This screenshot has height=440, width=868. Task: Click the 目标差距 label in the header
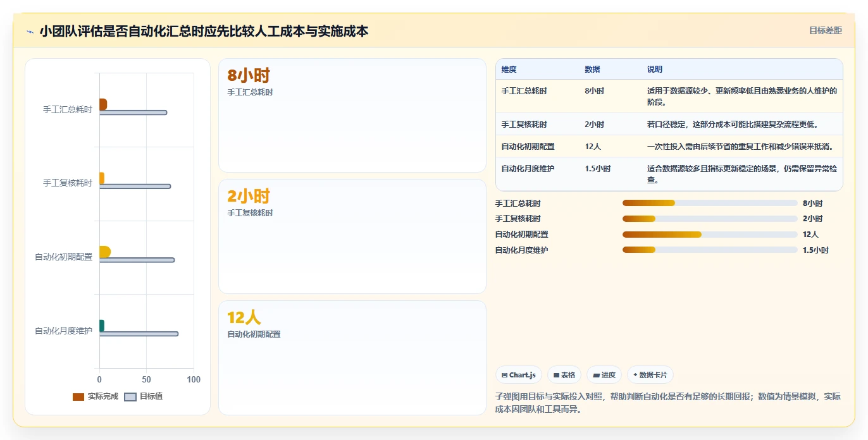[826, 30]
